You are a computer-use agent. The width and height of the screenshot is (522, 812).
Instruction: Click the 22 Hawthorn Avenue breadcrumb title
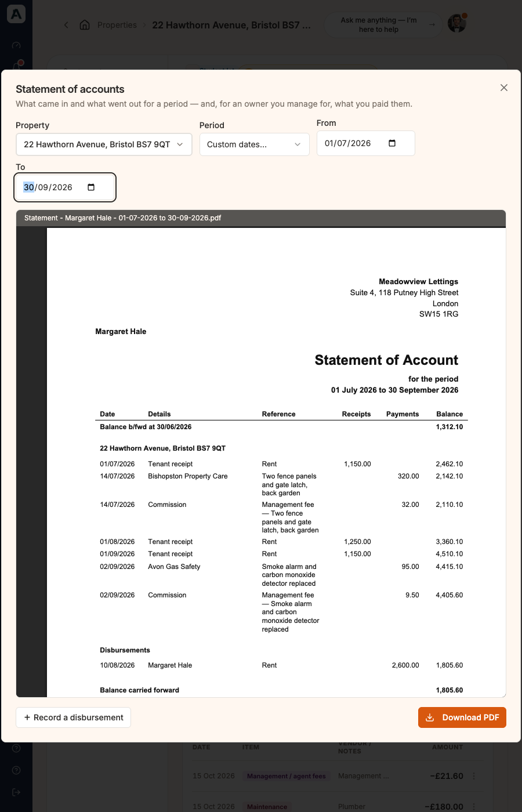231,25
